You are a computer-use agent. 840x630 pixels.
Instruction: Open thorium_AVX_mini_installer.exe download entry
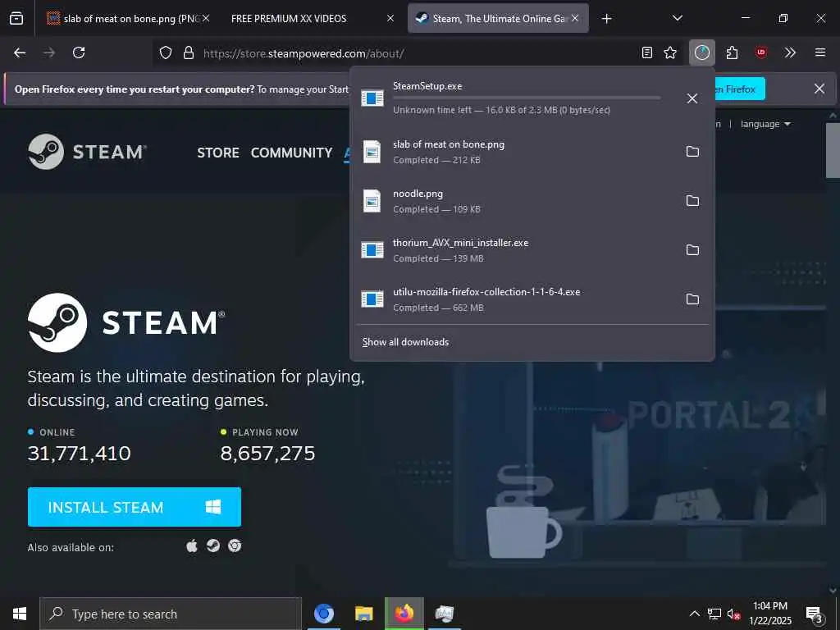coord(514,250)
